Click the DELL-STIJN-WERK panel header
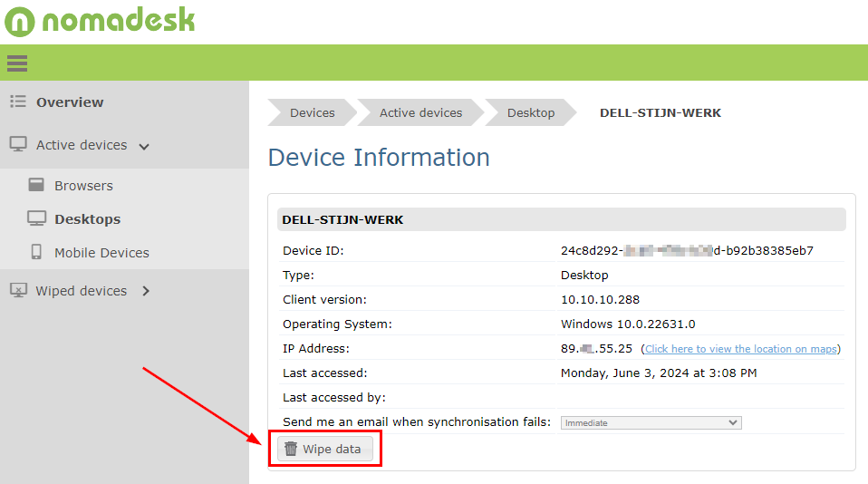 pyautogui.click(x=561, y=219)
